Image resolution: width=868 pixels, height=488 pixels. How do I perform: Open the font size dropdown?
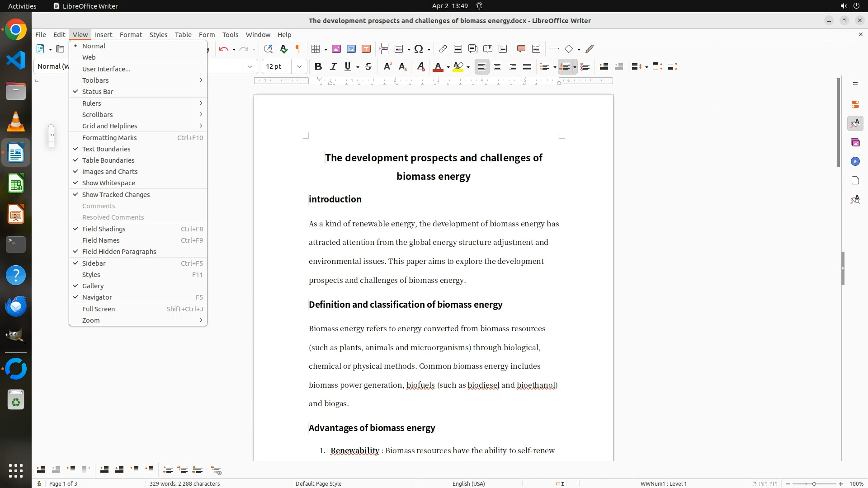[299, 67]
